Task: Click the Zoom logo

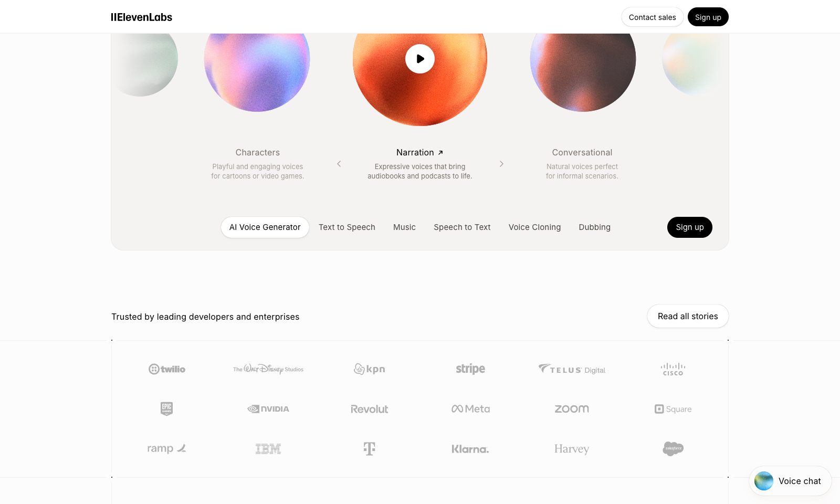Action: tap(572, 408)
